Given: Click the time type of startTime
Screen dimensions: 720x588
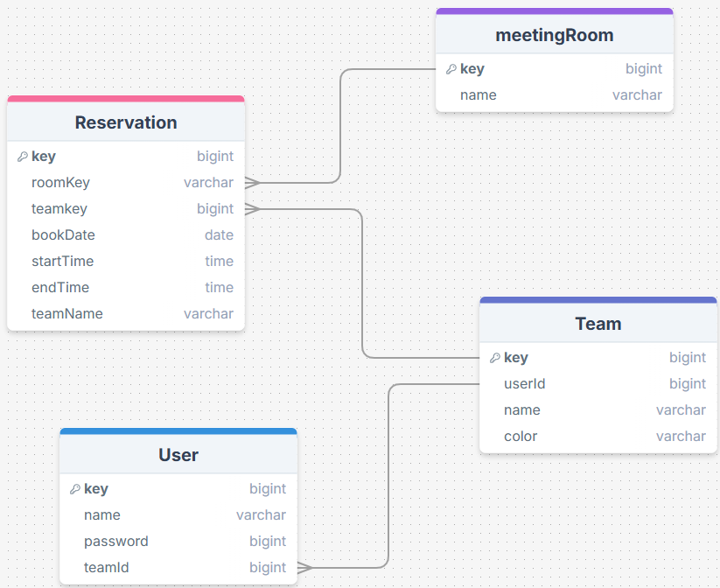Looking at the screenshot, I should (x=219, y=261).
